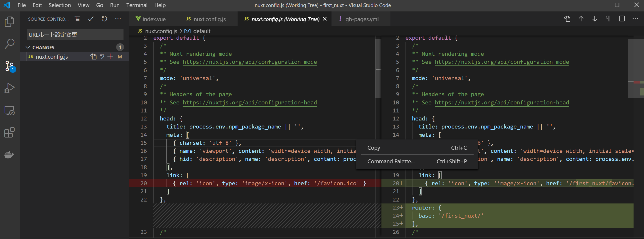Image resolution: width=644 pixels, height=239 pixels.
Task: Open the Selection menu
Action: point(60,5)
